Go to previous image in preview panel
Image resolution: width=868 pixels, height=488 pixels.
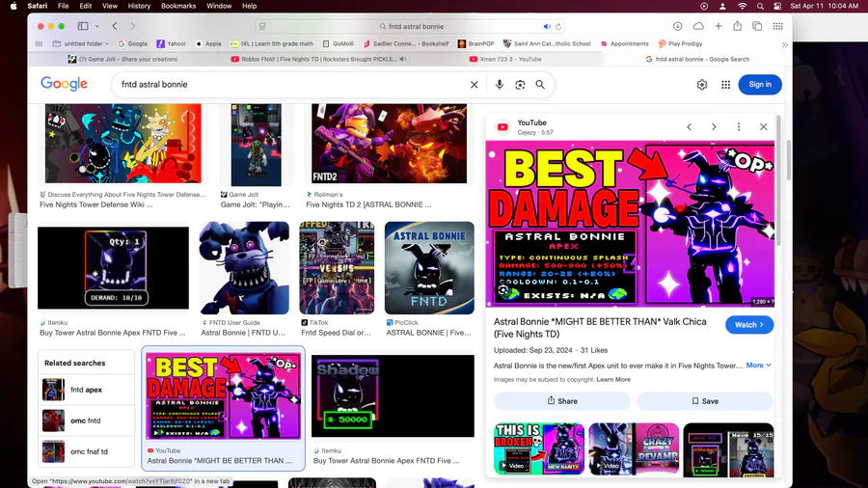[x=690, y=126]
